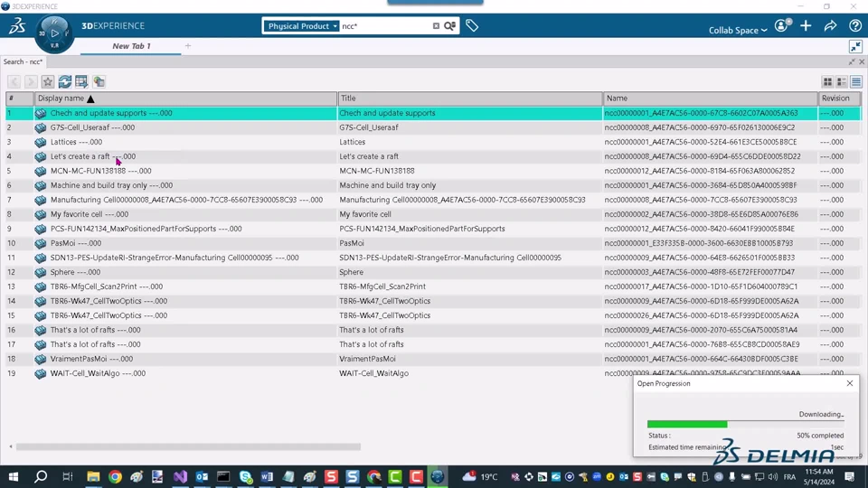Select row WAIT-Cell_WaitAlgo ---.000
The width and height of the screenshot is (868, 488).
point(433,373)
